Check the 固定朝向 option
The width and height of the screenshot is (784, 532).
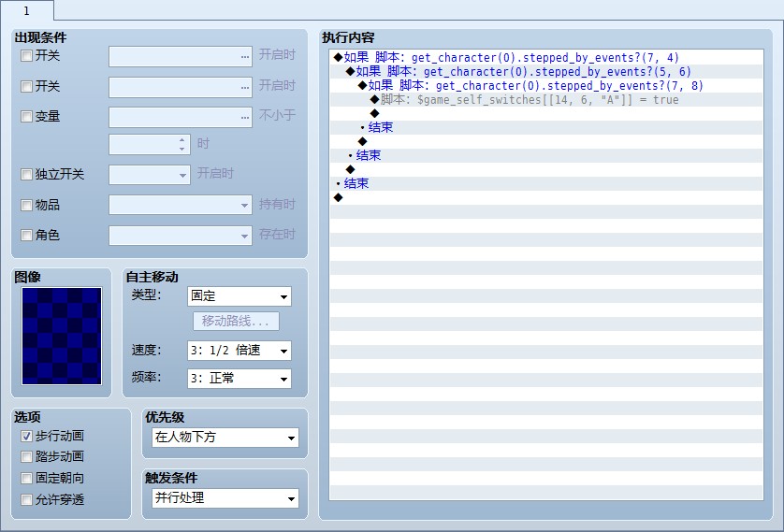click(26, 478)
